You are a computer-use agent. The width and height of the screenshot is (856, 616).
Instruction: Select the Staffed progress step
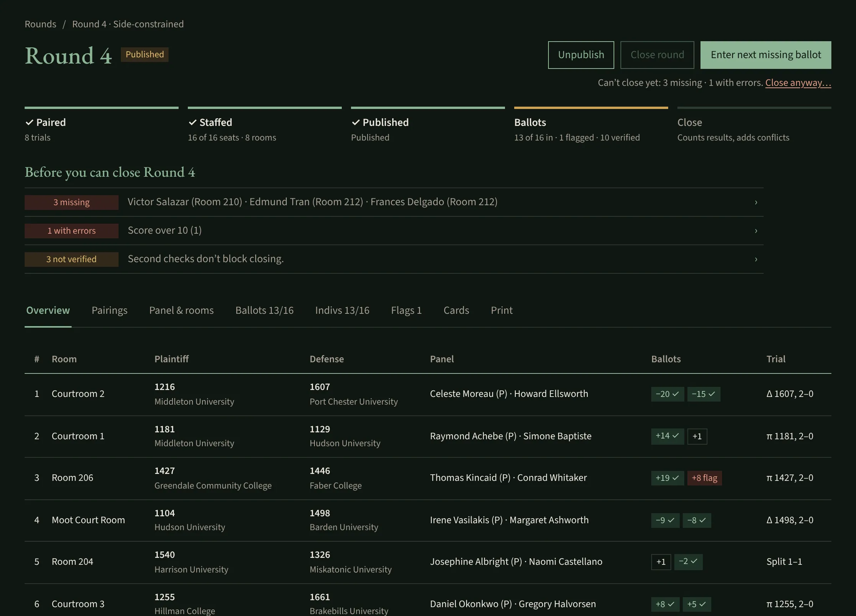(265, 125)
